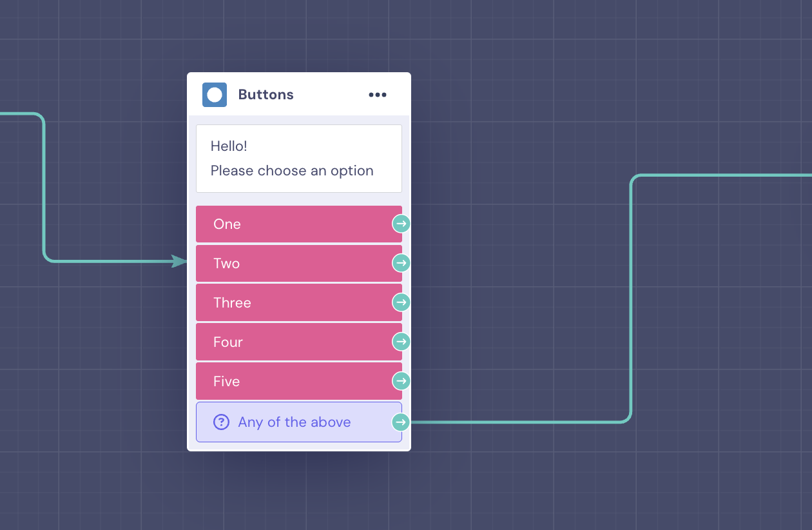This screenshot has width=812, height=530.
Task: Open the three-dot menu on Buttons block
Action: (378, 95)
